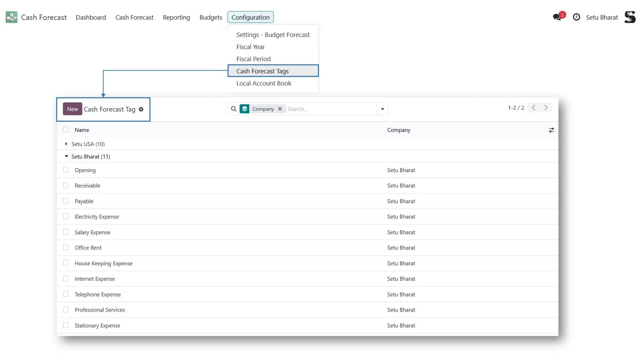Go to previous page arrow
The image size is (644, 362).
[x=534, y=108]
